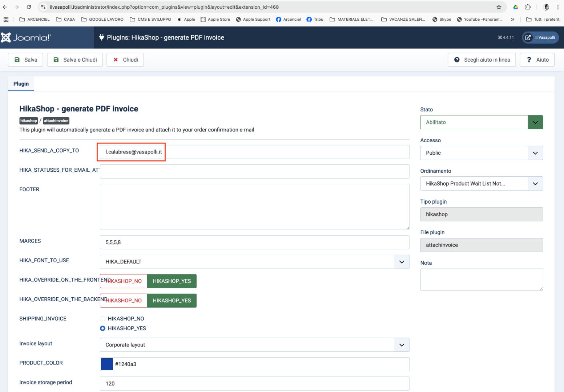
Task: Open the CASA bookmarks folder
Action: pos(65,19)
